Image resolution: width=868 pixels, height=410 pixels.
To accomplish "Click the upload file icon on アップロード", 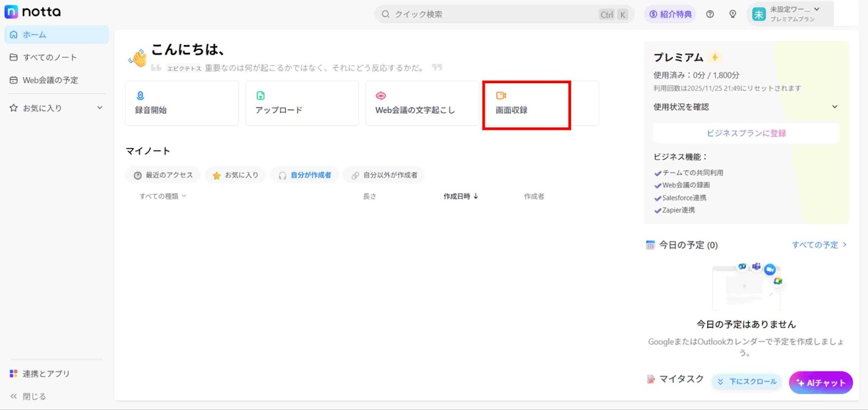I will click(260, 96).
